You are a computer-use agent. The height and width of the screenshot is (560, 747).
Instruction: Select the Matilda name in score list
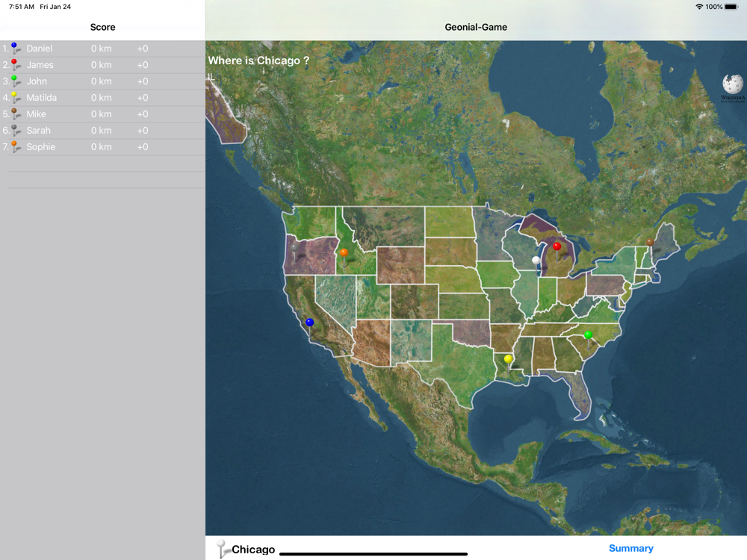(x=41, y=98)
